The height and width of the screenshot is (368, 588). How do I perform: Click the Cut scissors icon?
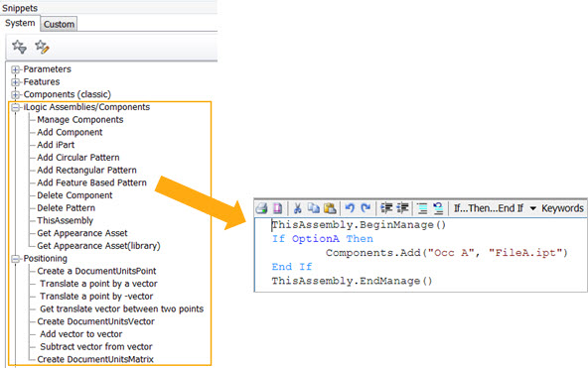pos(298,208)
